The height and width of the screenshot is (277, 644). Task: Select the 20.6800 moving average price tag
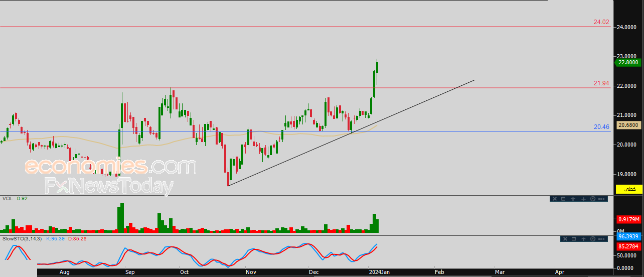coord(628,125)
